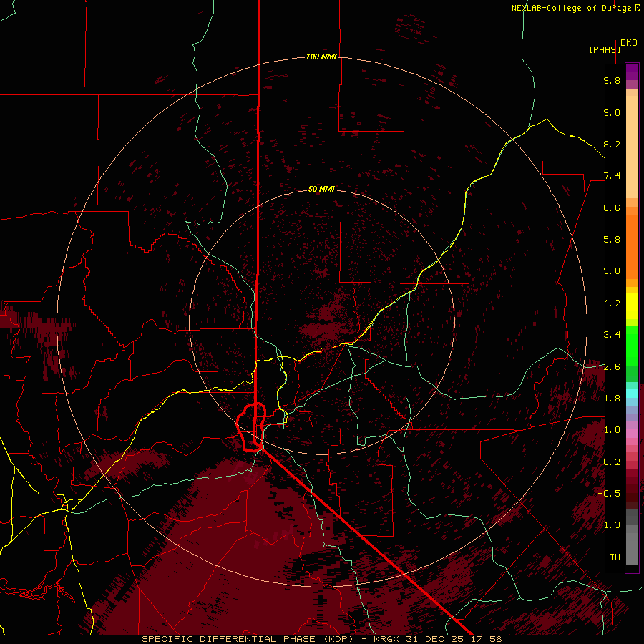The height and width of the screenshot is (644, 644).
Task: Click the 50 NMI range ring label
Action: coord(321,189)
